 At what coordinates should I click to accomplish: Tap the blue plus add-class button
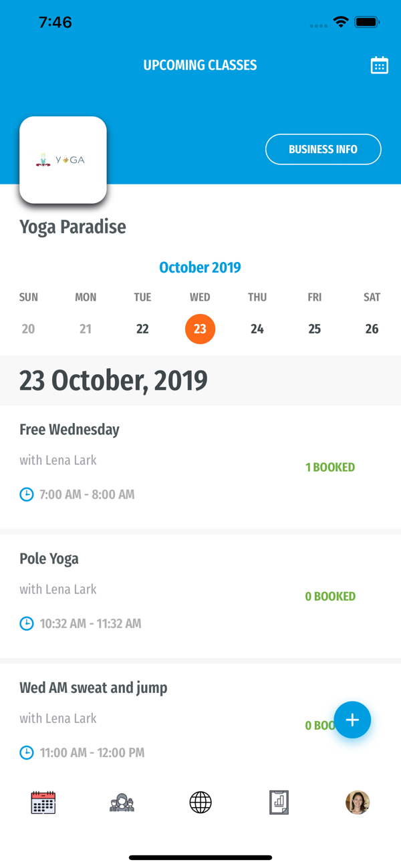[352, 720]
